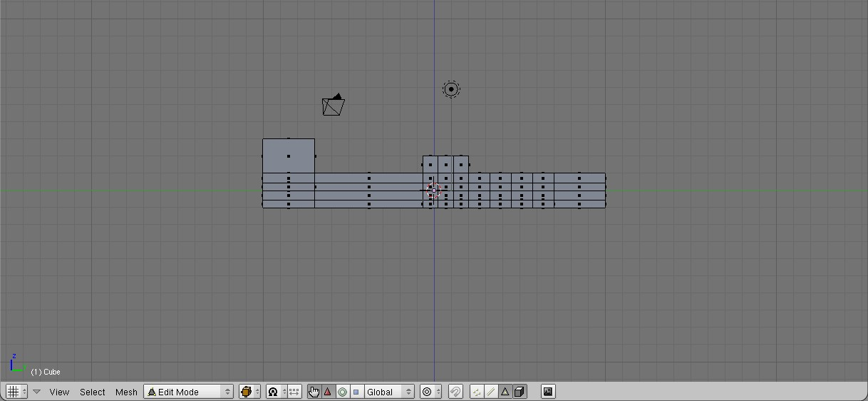Viewport: 868px width, 401px height.
Task: Select the lamp object in viewport
Action: pos(451,89)
